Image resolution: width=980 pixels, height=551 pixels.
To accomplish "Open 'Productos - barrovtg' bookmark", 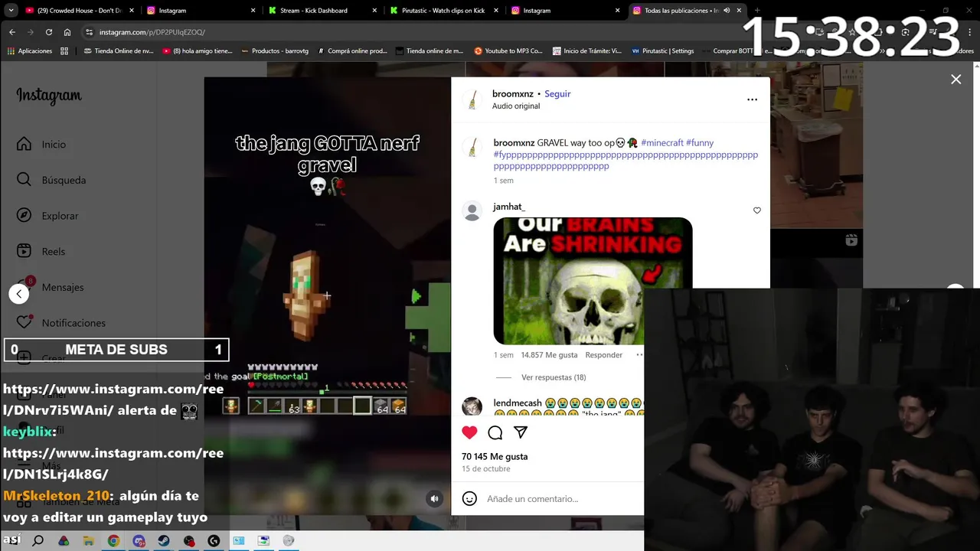I will [275, 51].
